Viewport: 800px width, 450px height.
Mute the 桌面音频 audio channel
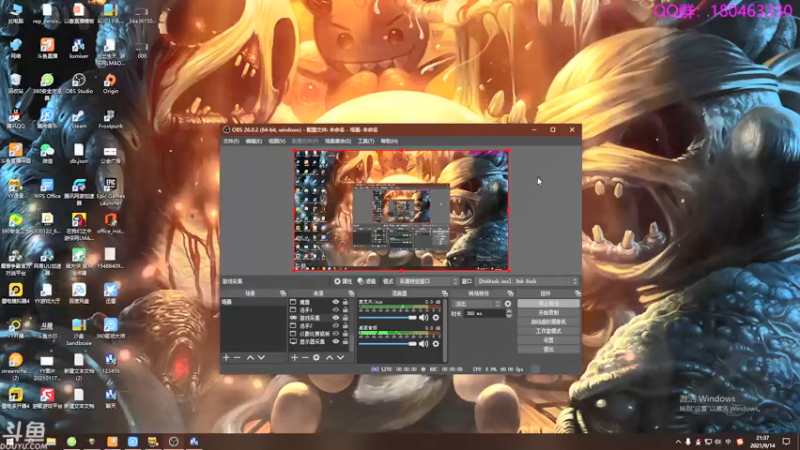tap(423, 344)
